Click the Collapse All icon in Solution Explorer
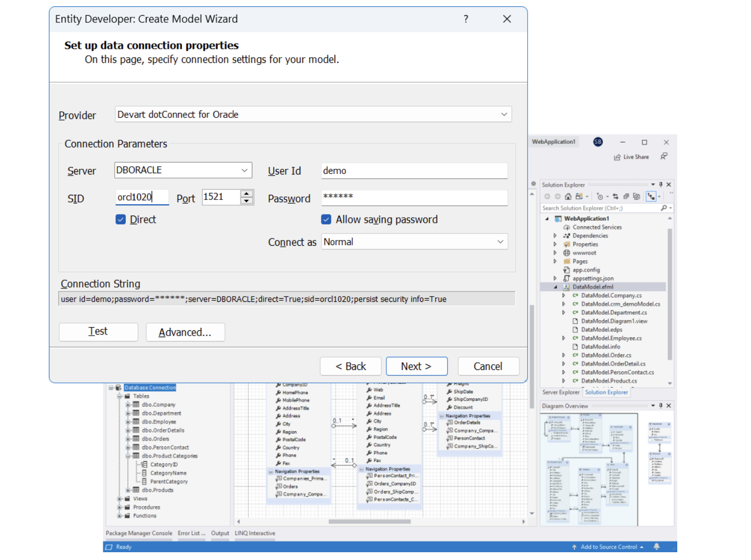The image size is (751, 560). pyautogui.click(x=626, y=196)
